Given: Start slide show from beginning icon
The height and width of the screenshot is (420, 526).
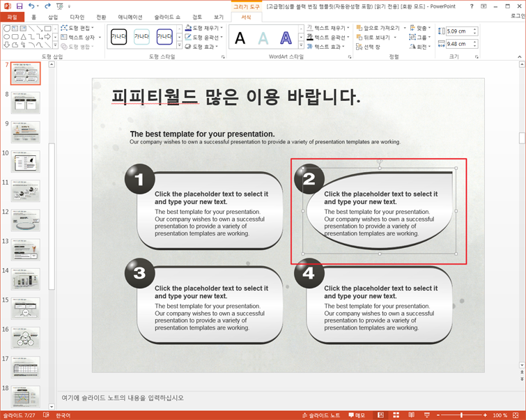Looking at the screenshot, I should pos(60,6).
